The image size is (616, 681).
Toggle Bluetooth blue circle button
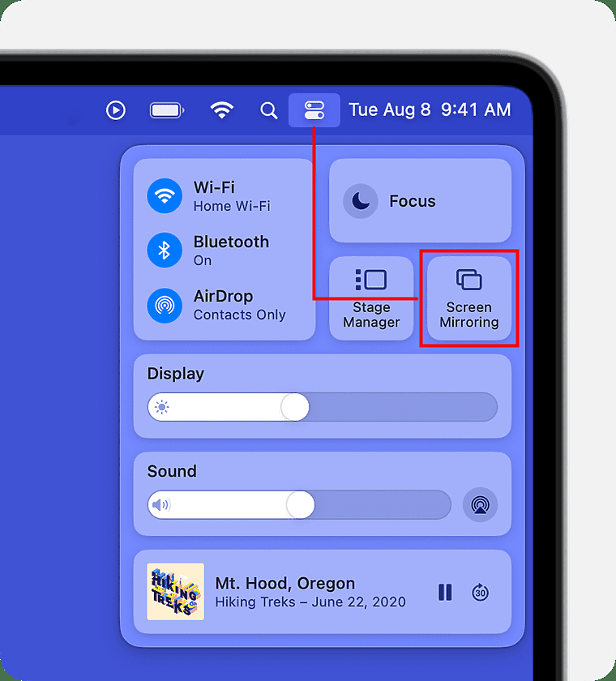(165, 251)
